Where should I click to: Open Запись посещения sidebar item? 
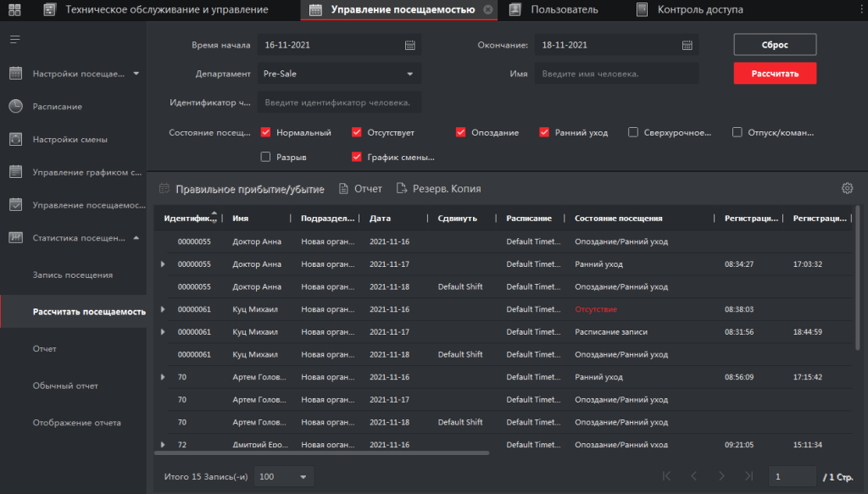coord(73,275)
